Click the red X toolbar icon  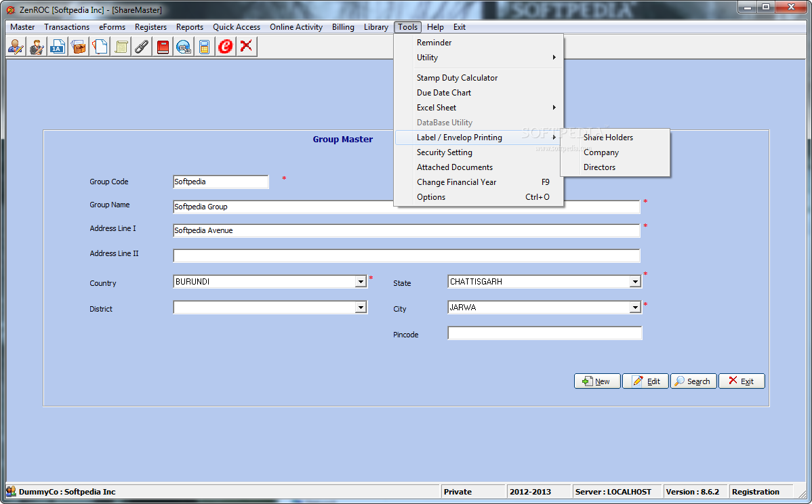point(247,47)
